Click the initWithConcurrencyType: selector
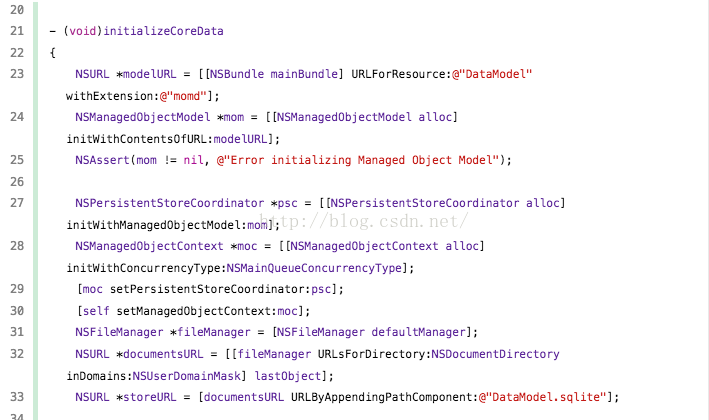Screen dimensions: 709x420 [146, 268]
